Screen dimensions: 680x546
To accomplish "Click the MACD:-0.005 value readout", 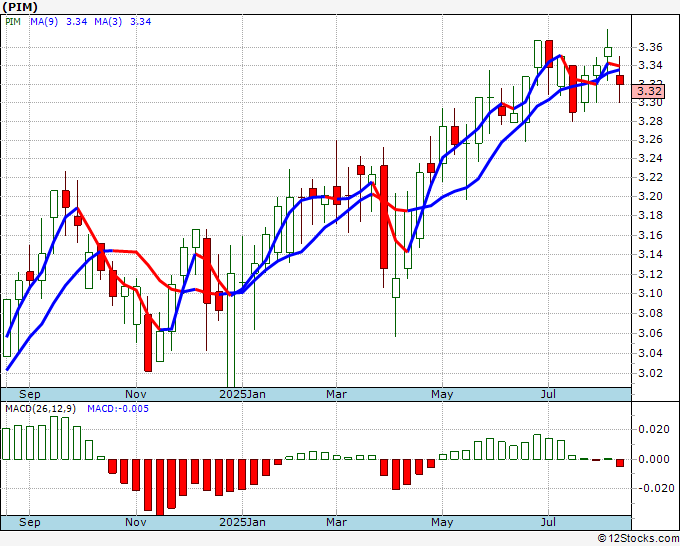I will [118, 409].
